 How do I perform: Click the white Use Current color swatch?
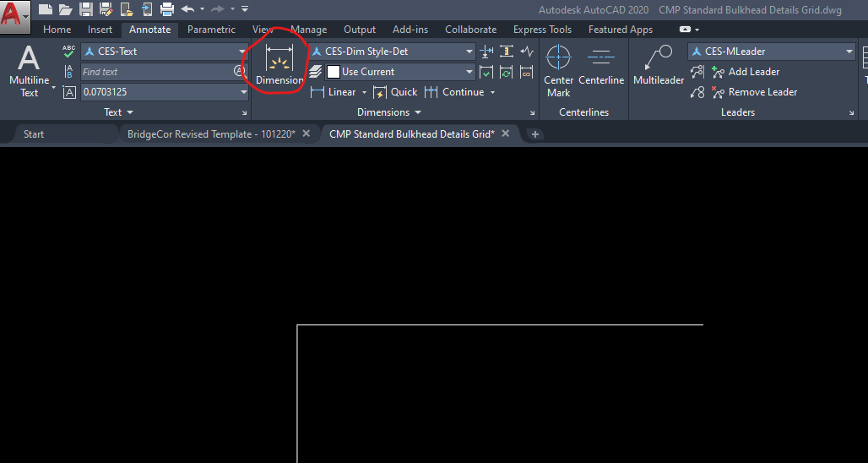[x=334, y=72]
